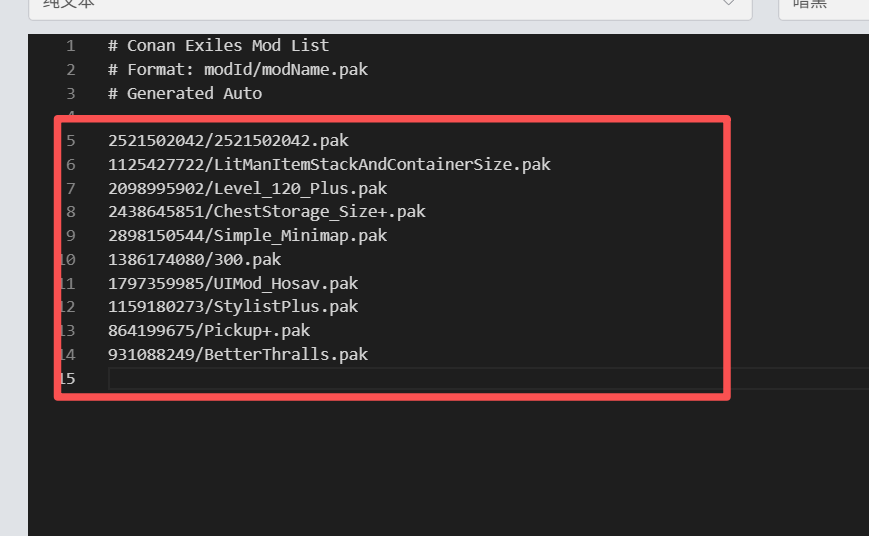Expand the 暗黑 theme dropdown
This screenshot has height=536, width=869.
click(x=822, y=5)
